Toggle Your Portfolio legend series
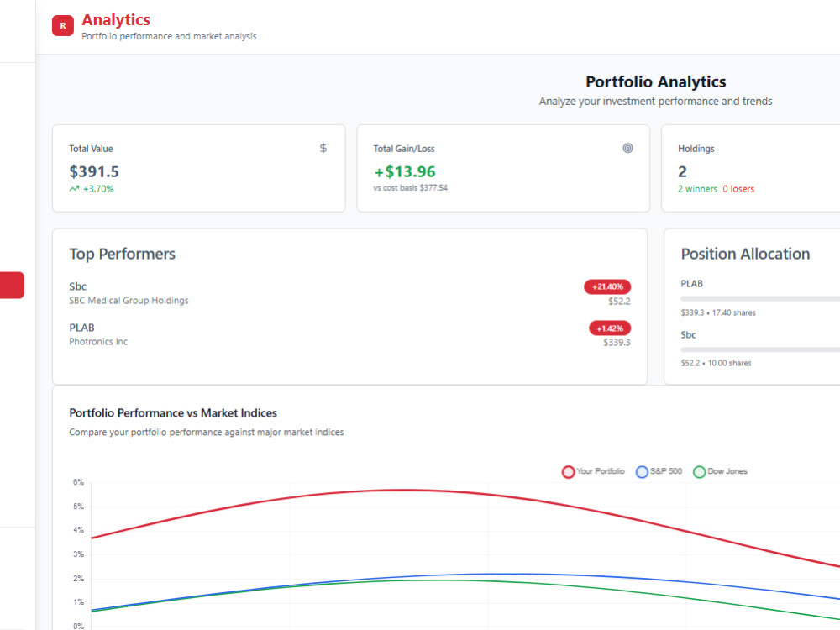Viewport: 840px width, 630px height. coord(593,471)
